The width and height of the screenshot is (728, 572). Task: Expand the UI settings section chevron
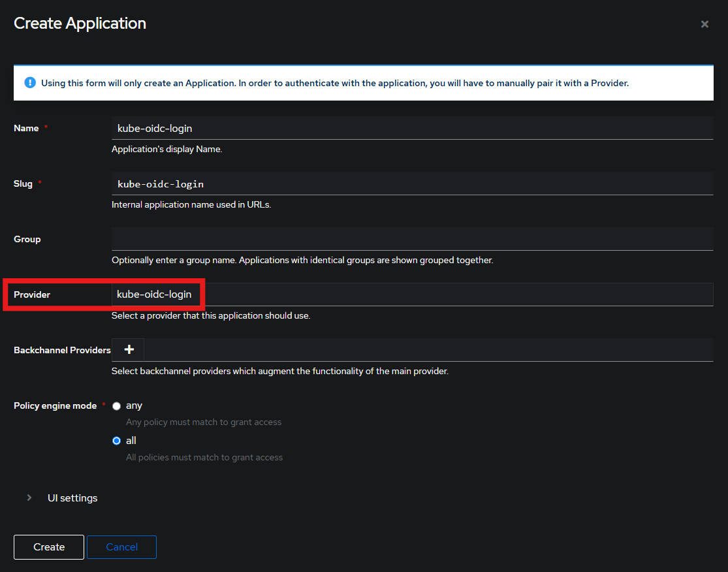(x=29, y=498)
